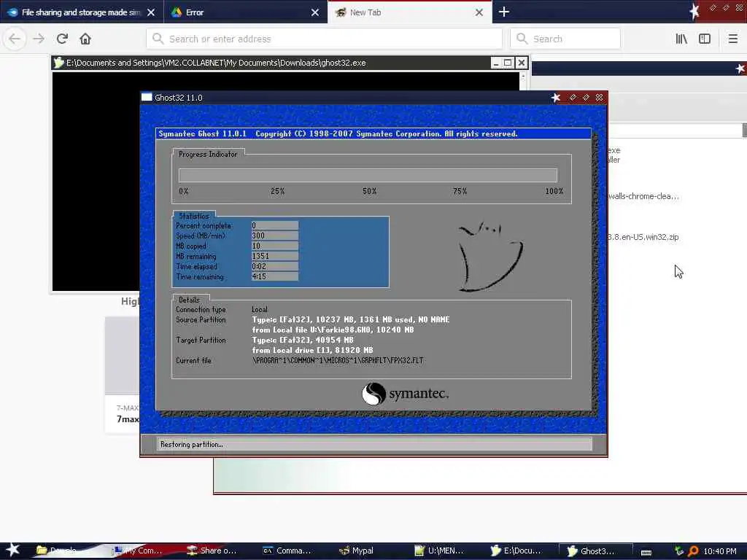Toggle the sidebar view icon

(705, 39)
